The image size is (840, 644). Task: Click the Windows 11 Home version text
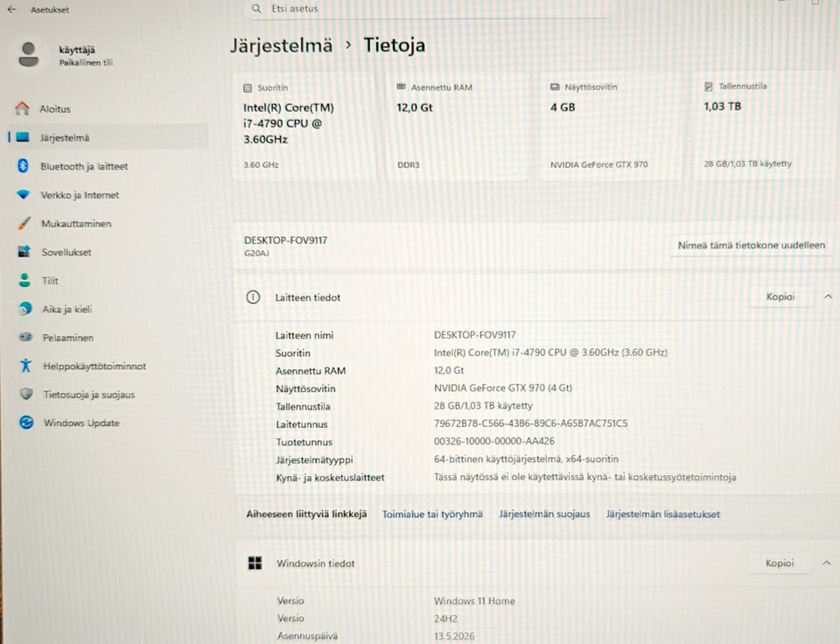(x=474, y=601)
